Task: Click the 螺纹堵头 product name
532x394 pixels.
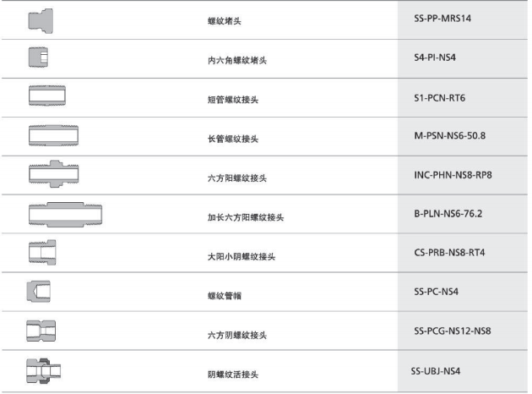Action: 214,22
